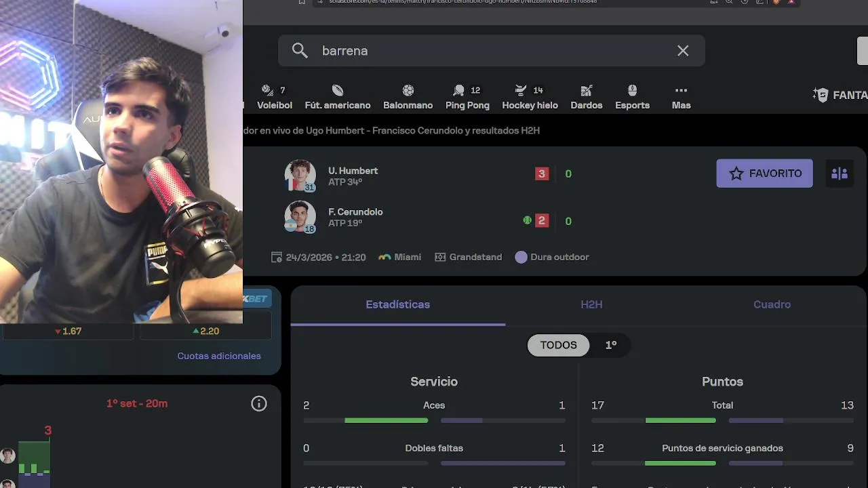Click the Aces stat label

[x=434, y=405]
